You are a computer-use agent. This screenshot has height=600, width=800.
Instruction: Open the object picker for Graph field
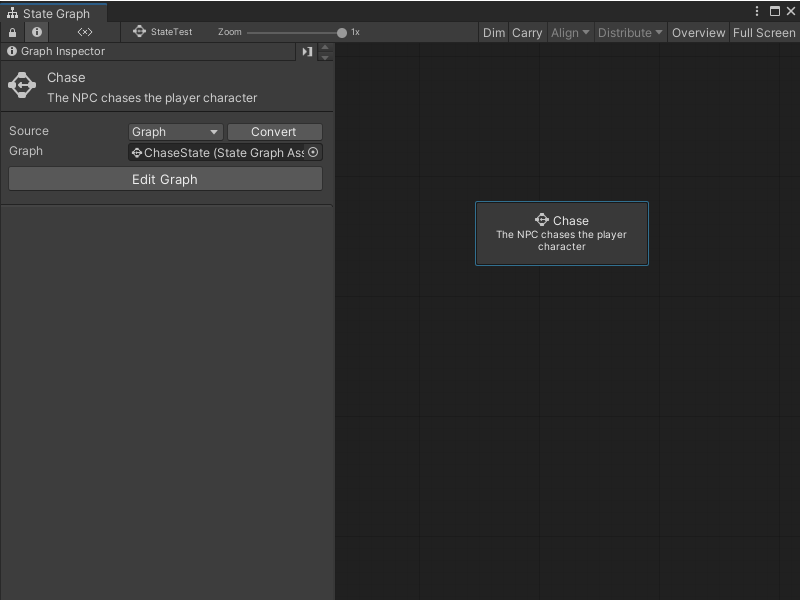coord(313,152)
